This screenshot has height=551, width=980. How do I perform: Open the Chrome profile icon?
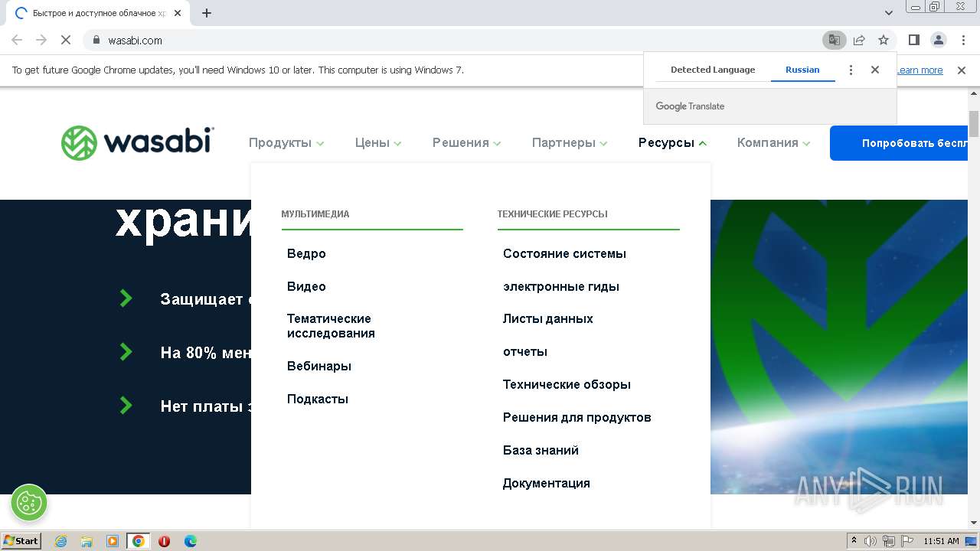(x=939, y=40)
